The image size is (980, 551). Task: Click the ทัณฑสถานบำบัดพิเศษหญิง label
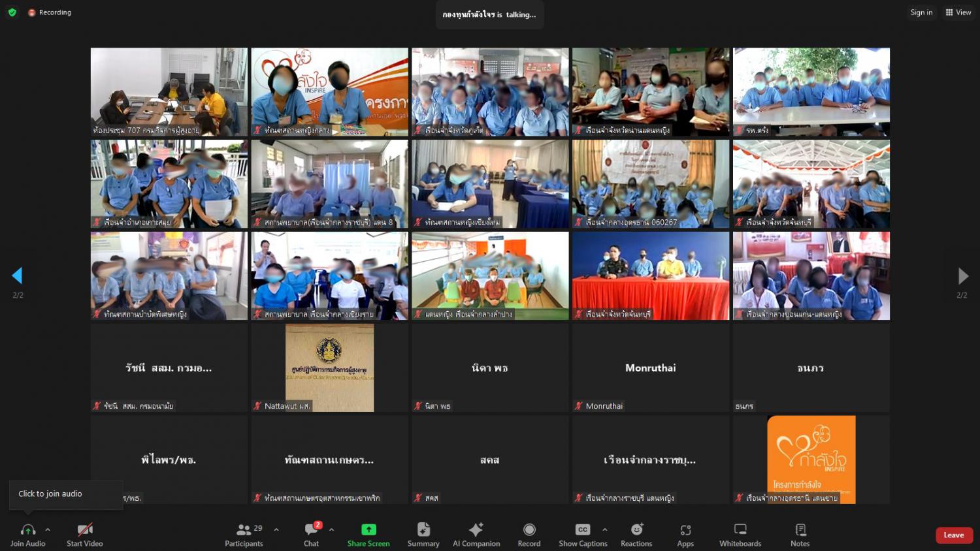146,315
